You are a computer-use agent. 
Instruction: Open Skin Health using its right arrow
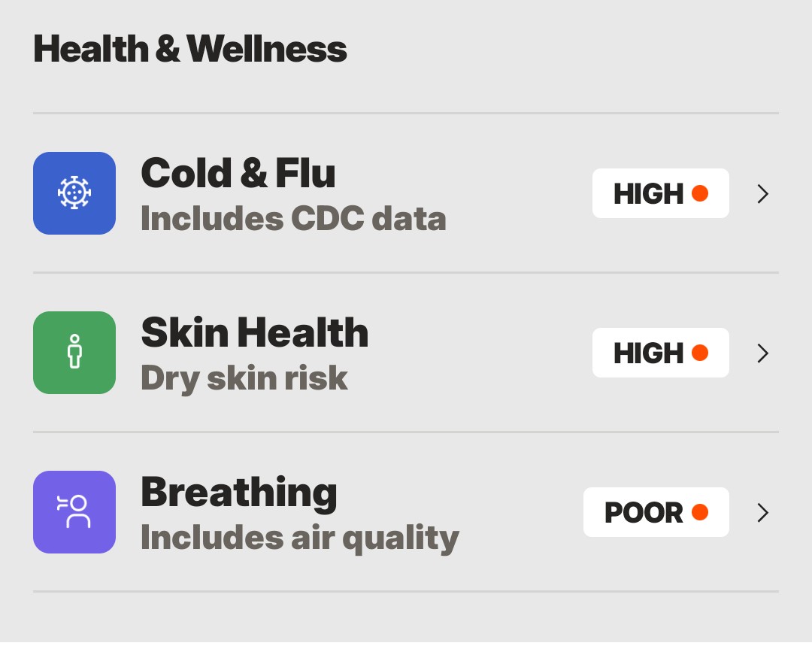(762, 353)
